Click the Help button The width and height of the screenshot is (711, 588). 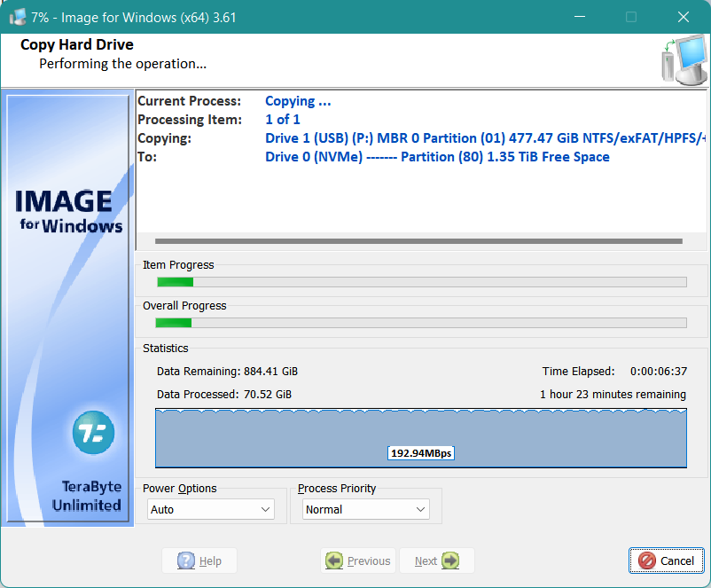point(199,561)
